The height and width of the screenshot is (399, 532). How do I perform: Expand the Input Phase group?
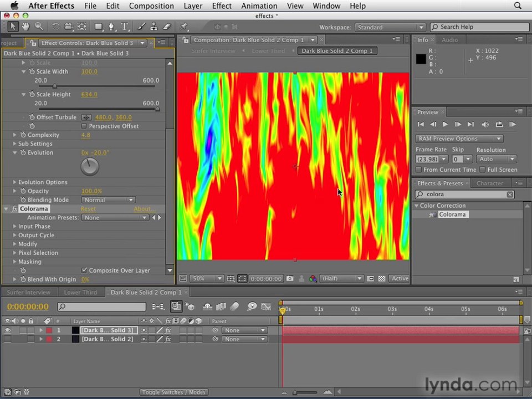point(14,226)
